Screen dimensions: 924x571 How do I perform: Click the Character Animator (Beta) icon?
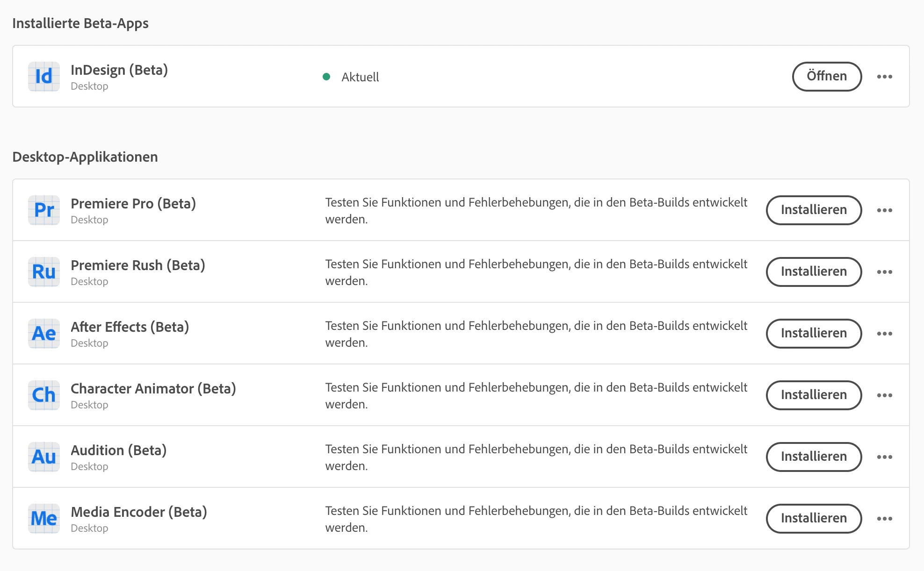pos(44,395)
